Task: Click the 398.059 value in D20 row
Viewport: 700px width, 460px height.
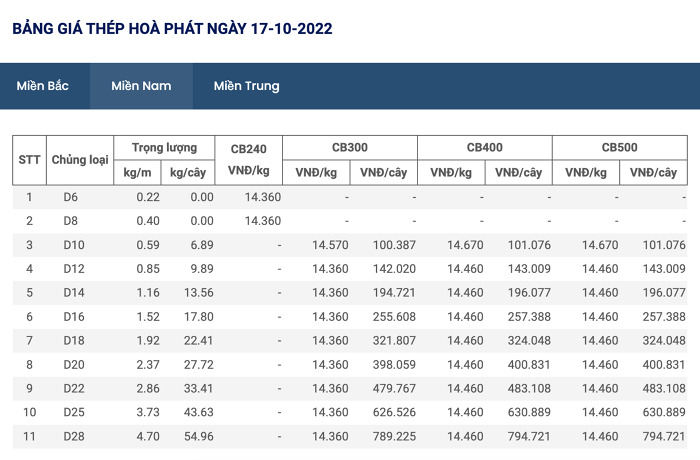Action: [394, 364]
